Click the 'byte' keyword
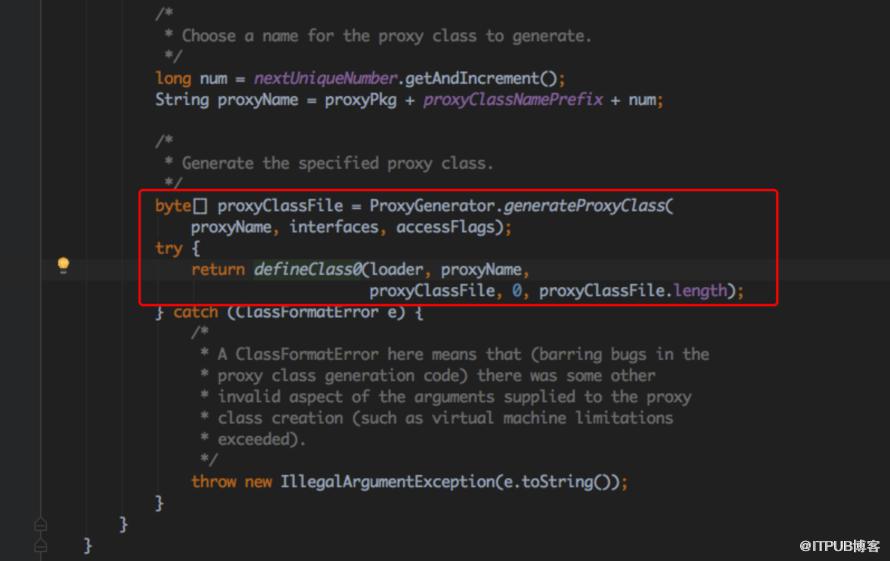The image size is (890, 561). tap(173, 205)
